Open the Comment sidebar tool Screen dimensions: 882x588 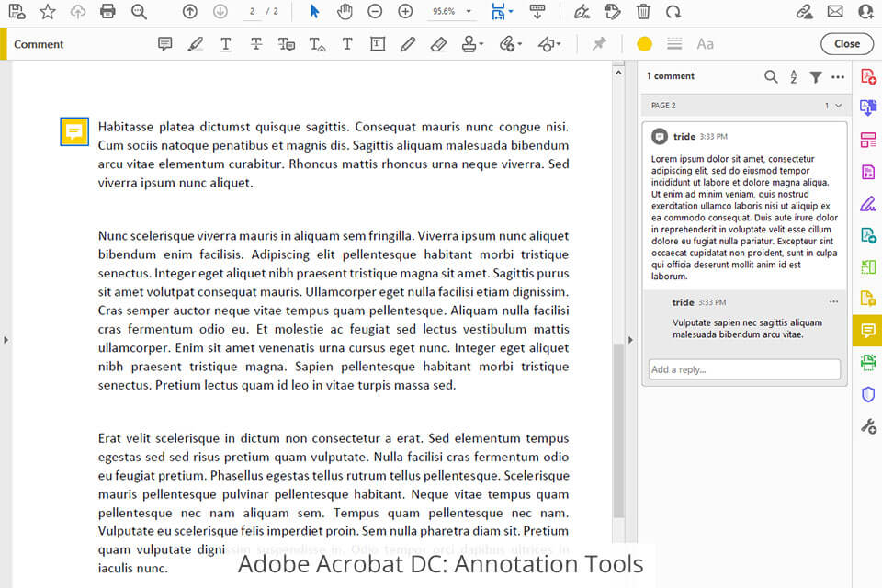[867, 331]
